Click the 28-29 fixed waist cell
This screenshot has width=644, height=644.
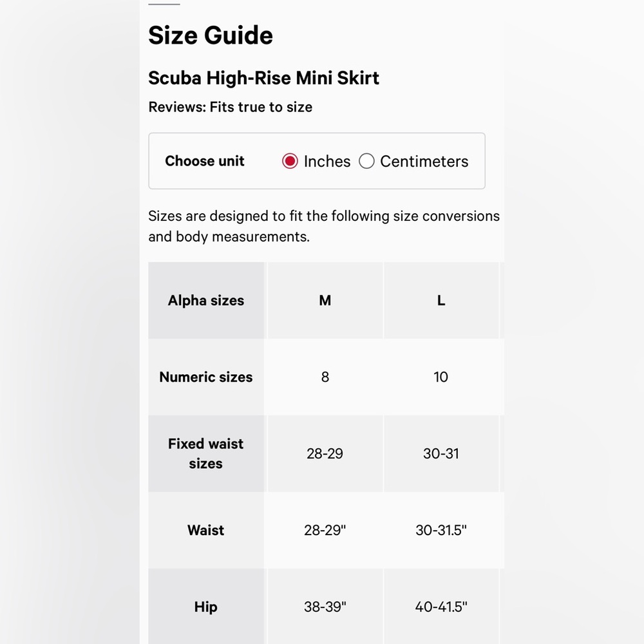[325, 453]
